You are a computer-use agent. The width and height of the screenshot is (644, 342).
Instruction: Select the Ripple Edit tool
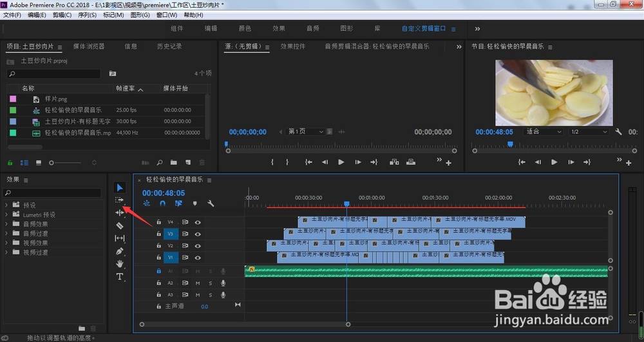coord(120,213)
